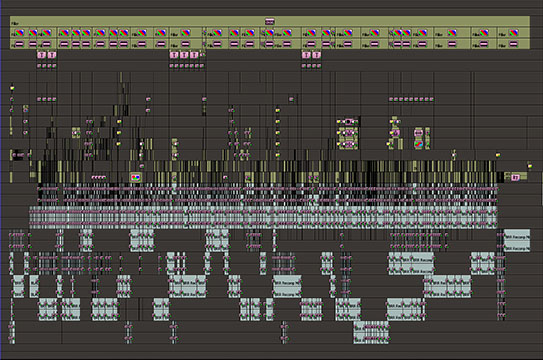This screenshot has height=360, width=543.
Task: Click the last color effect icon on the second track
Action: click(x=513, y=33)
